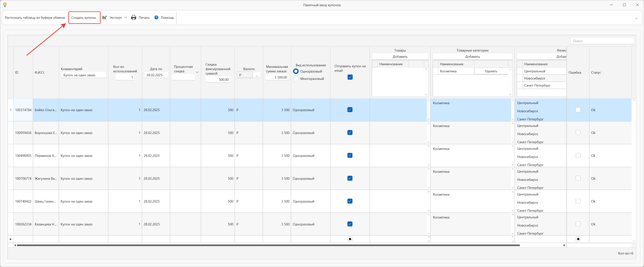Click ID cell 100959436
Viewport: 644px width, 267px height.
23,133
